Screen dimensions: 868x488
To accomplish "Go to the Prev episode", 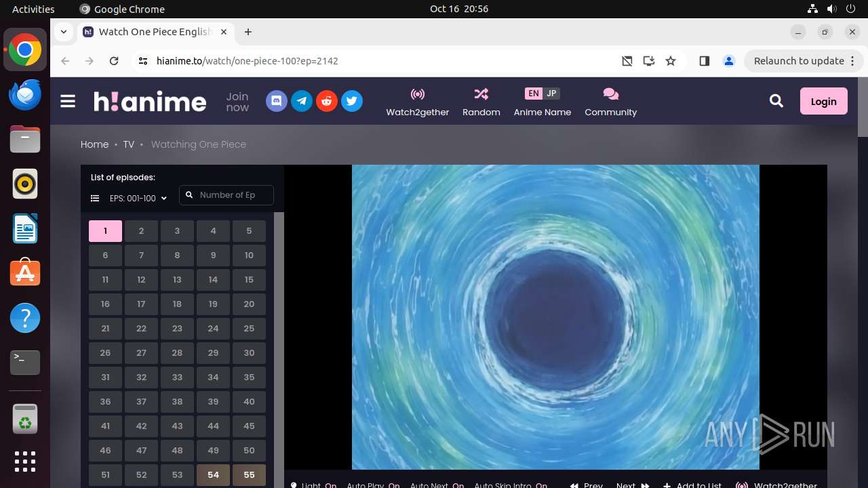I will pos(587,485).
